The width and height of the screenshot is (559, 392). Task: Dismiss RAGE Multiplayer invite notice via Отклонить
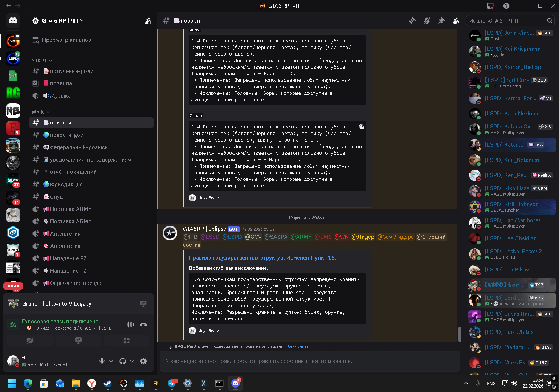point(298,346)
